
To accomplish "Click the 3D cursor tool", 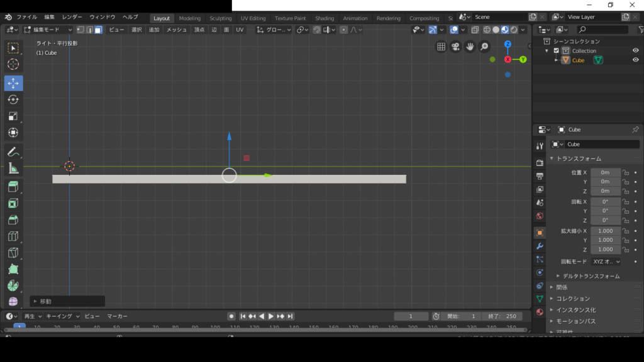I will pos(13,64).
